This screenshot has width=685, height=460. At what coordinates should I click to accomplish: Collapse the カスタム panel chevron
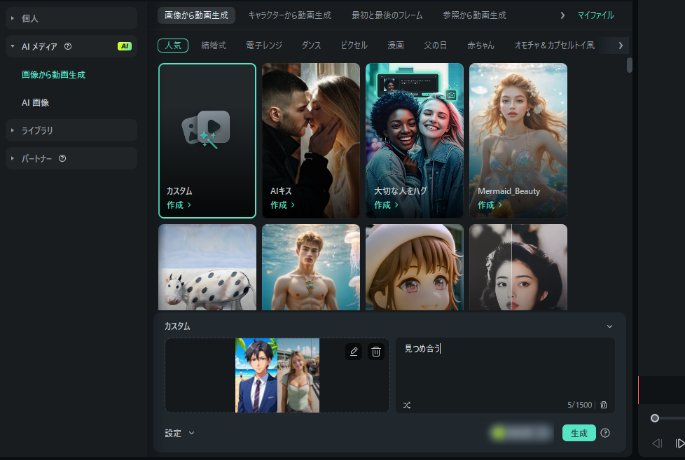tap(609, 326)
